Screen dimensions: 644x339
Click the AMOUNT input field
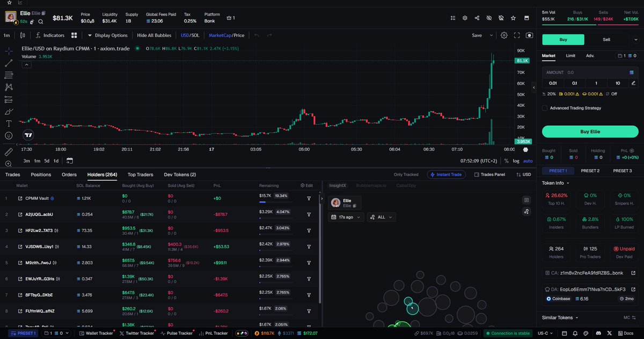590,72
